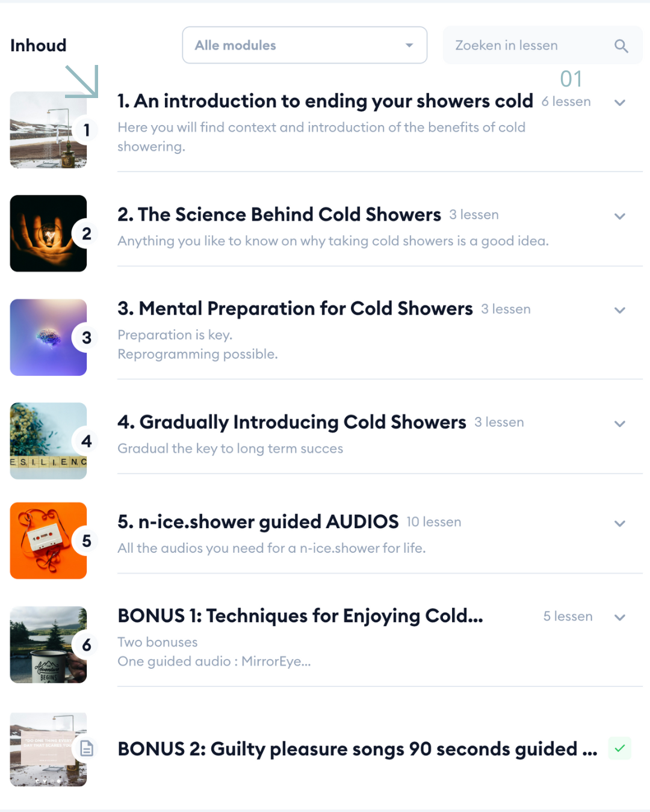Expand Mental Preparation for Cold Showers chevron
The image size is (650, 812).
click(x=620, y=310)
